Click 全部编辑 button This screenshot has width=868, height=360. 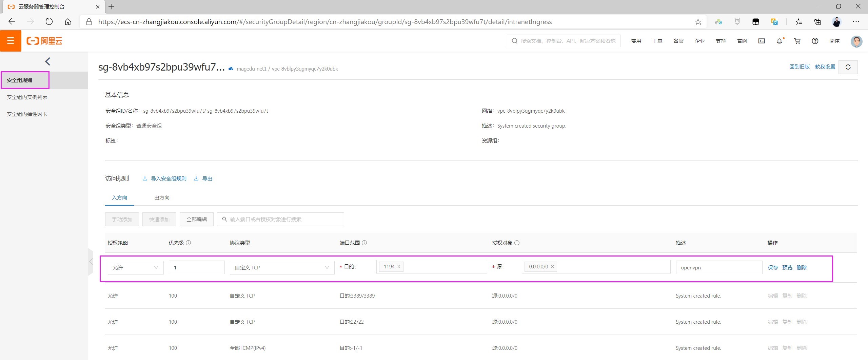(x=197, y=219)
